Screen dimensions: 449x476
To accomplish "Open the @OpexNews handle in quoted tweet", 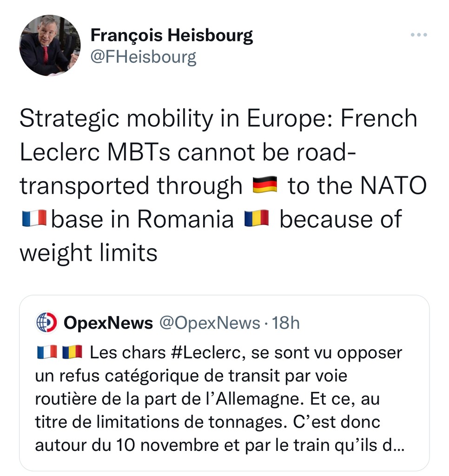I will (210, 323).
